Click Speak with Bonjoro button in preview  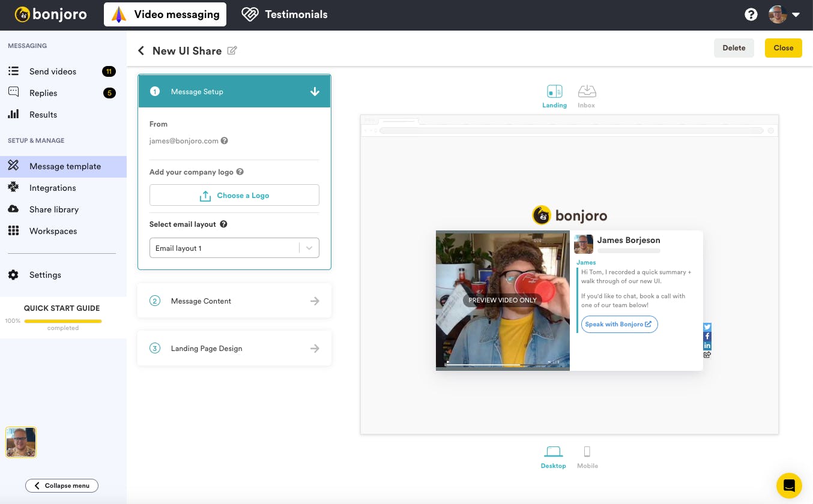619,325
